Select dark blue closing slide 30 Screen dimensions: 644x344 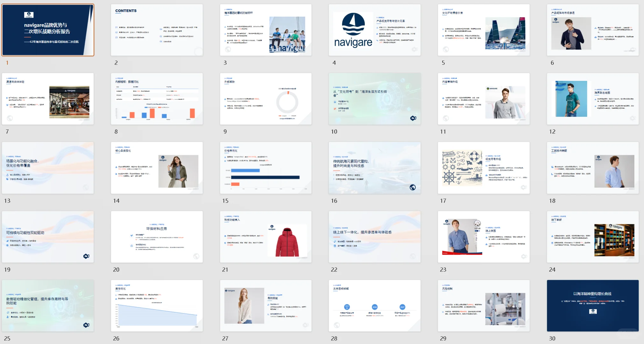593,306
